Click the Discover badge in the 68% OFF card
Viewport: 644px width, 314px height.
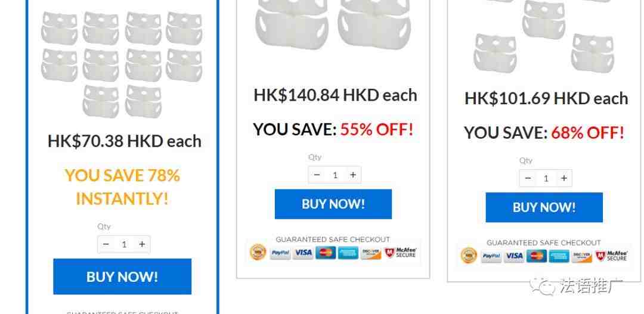tap(581, 256)
